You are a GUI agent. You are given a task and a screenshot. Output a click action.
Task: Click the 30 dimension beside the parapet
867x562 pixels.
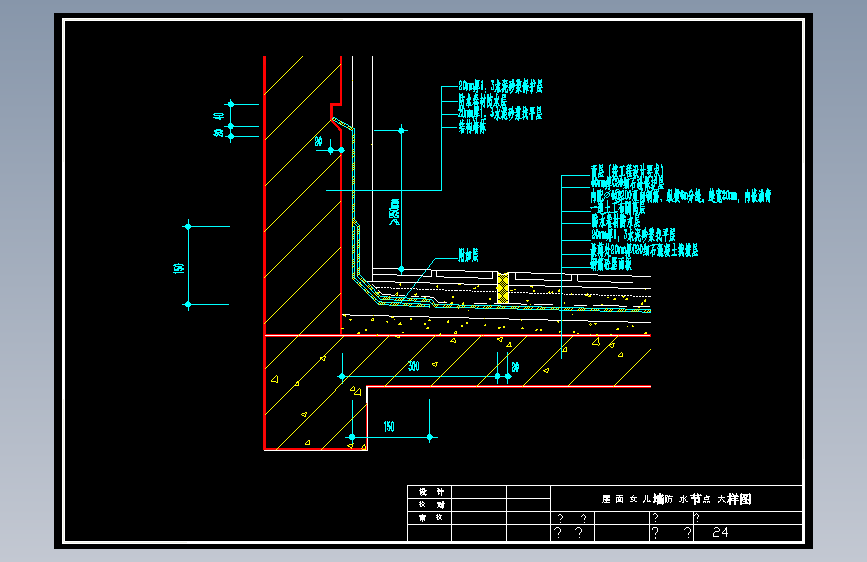click(x=218, y=133)
